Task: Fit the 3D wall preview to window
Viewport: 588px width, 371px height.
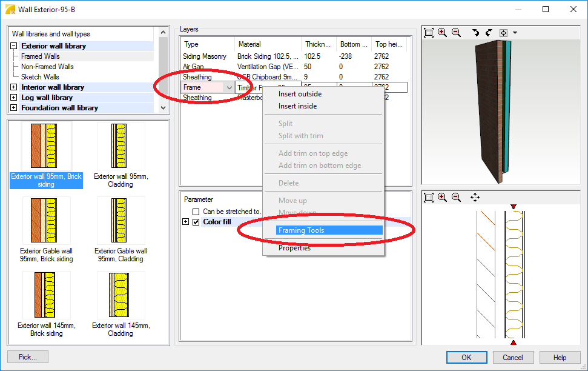Action: (x=429, y=33)
